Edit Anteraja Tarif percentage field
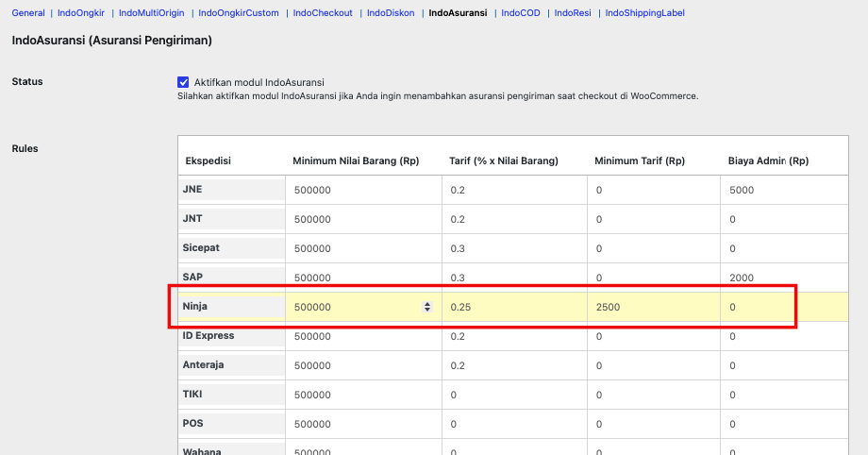 (x=515, y=365)
